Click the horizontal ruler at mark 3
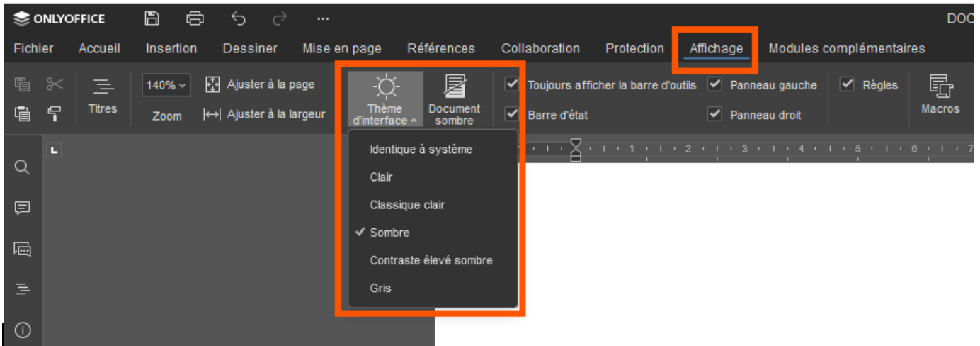 (744, 150)
